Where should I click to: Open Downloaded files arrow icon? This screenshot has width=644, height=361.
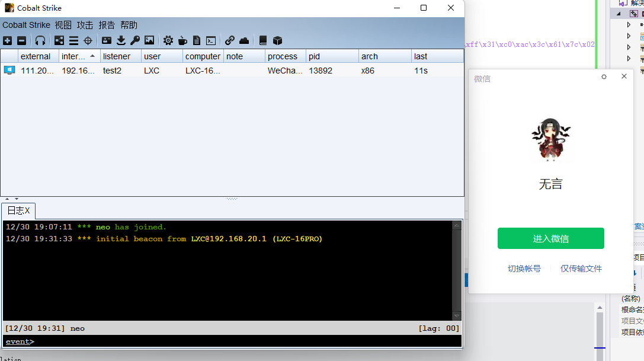[x=121, y=40]
